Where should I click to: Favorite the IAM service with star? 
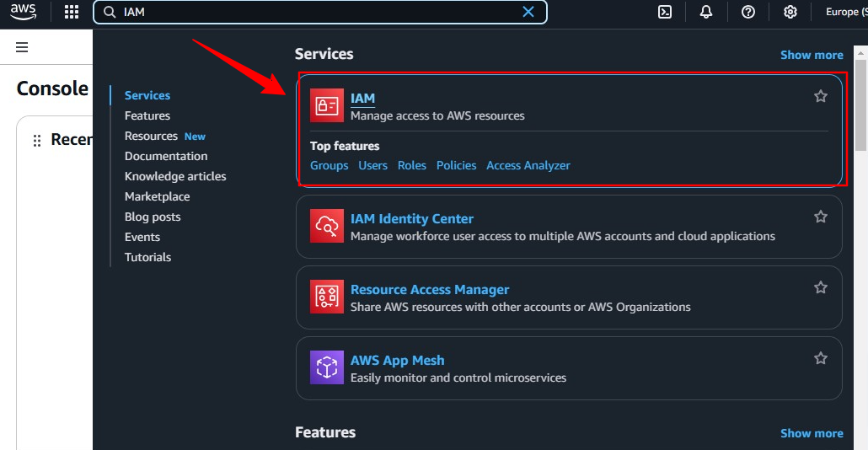tap(820, 96)
